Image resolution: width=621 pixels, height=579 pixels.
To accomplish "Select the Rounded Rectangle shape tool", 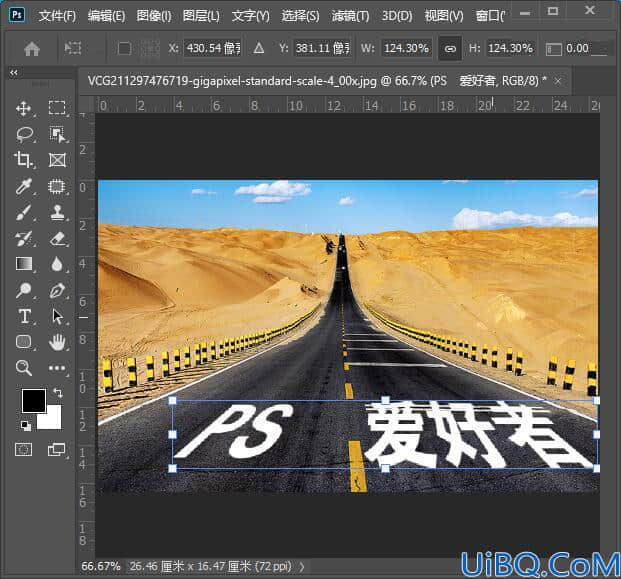I will pyautogui.click(x=23, y=342).
